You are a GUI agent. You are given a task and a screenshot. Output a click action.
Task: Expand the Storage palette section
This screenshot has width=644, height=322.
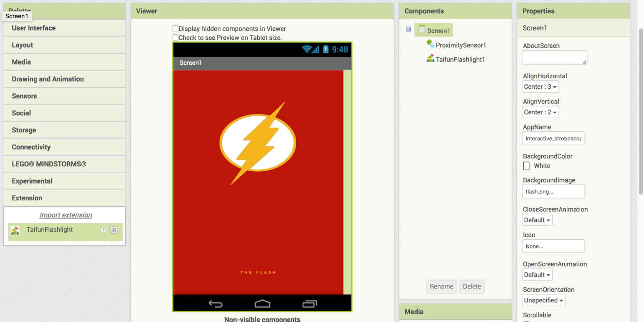[64, 130]
